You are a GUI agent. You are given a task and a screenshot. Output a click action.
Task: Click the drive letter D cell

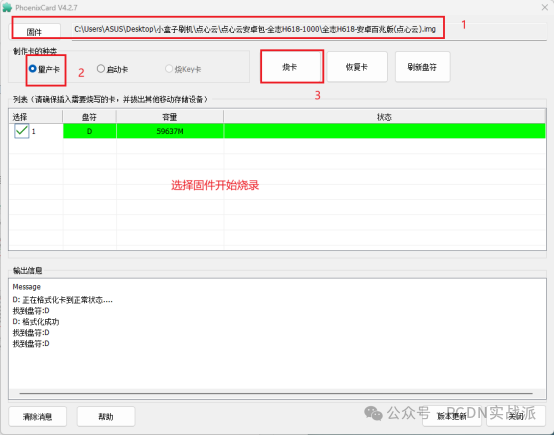[x=89, y=131]
